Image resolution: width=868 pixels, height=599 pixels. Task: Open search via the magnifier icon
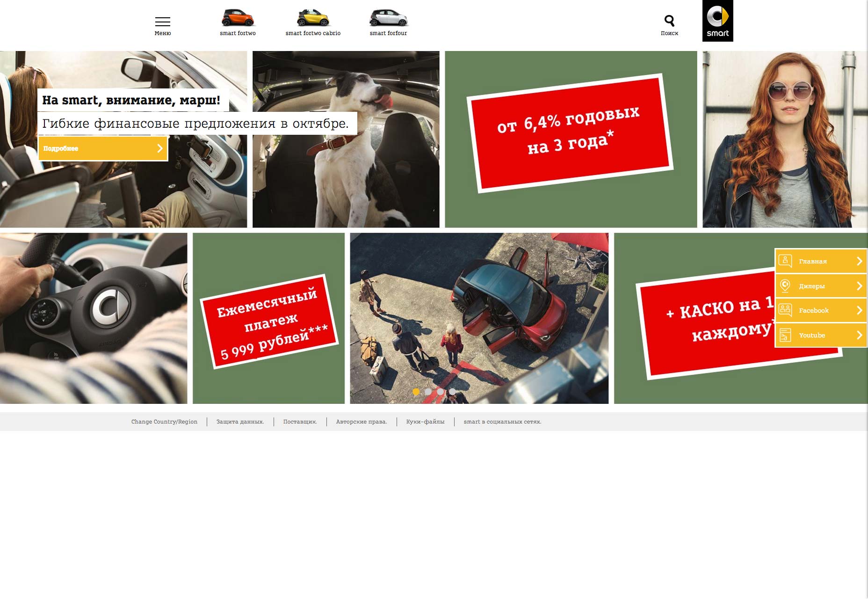click(x=669, y=21)
